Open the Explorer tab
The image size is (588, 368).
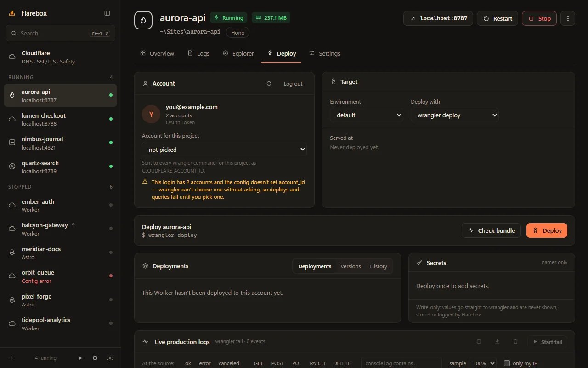click(238, 54)
